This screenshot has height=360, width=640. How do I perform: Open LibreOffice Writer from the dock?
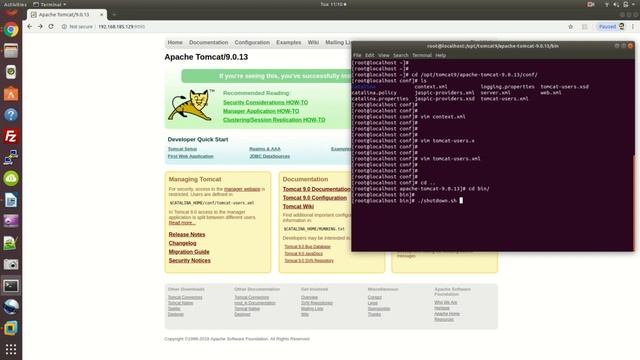pos(11,200)
